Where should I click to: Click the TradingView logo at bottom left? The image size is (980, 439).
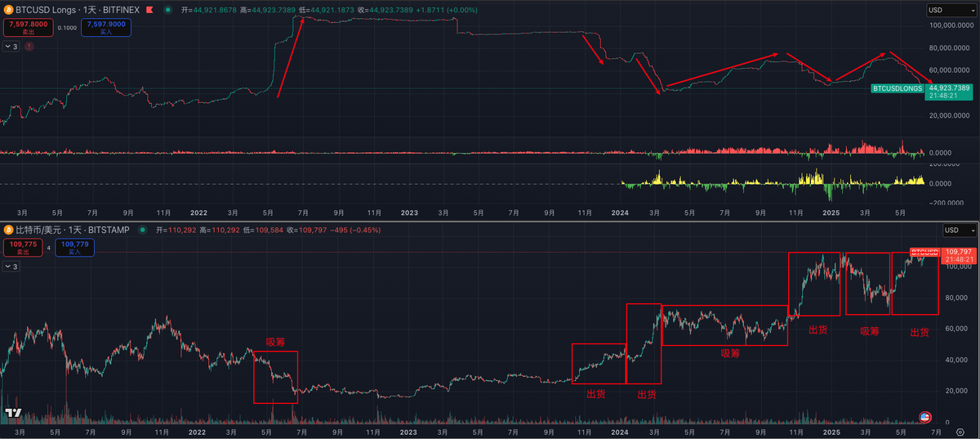point(13,414)
